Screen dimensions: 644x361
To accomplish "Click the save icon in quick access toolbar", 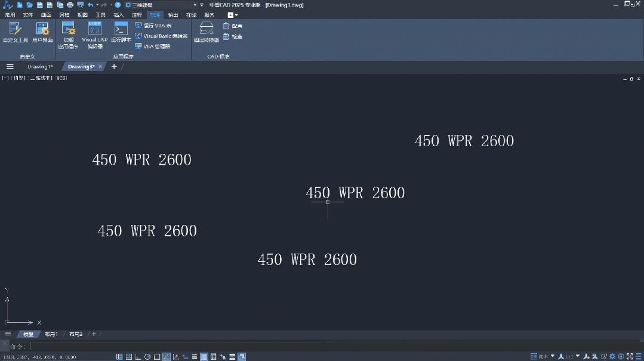I will (x=39, y=5).
